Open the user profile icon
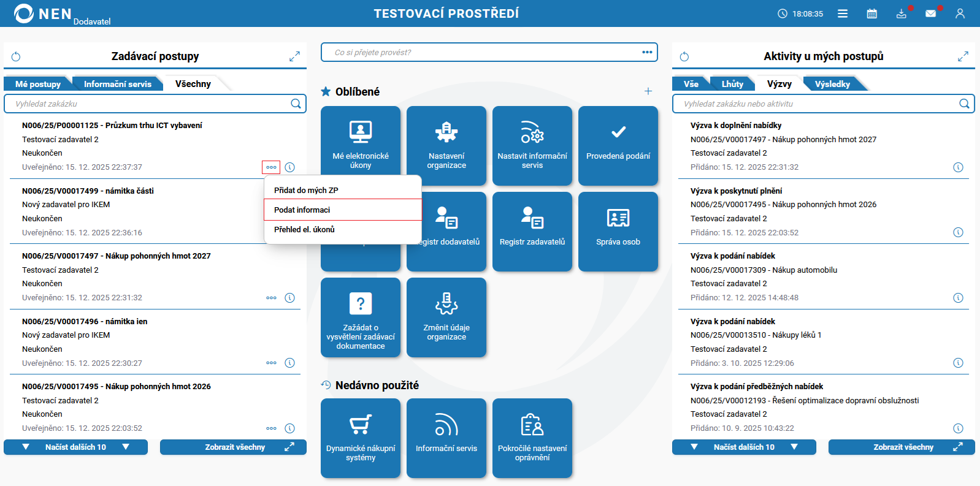The image size is (980, 486). [x=960, y=13]
